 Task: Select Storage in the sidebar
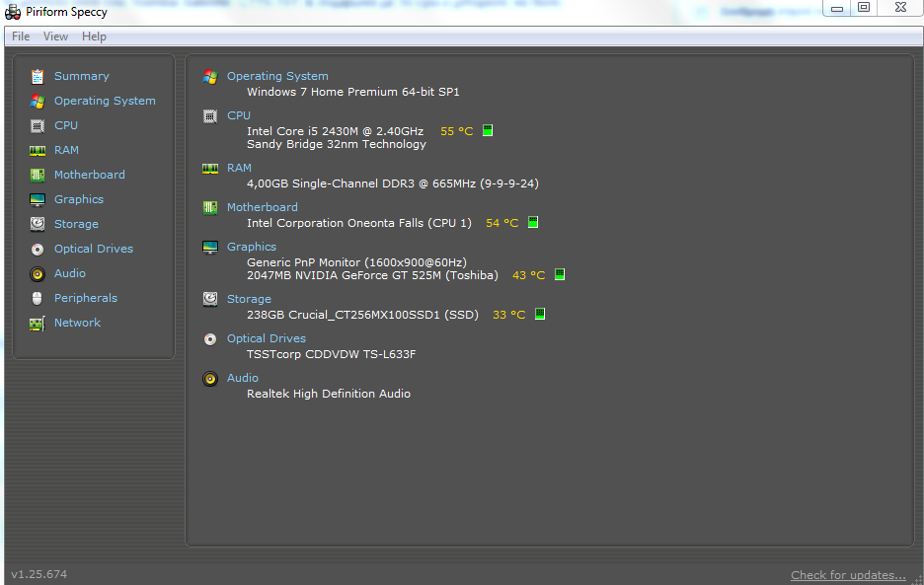pos(77,225)
